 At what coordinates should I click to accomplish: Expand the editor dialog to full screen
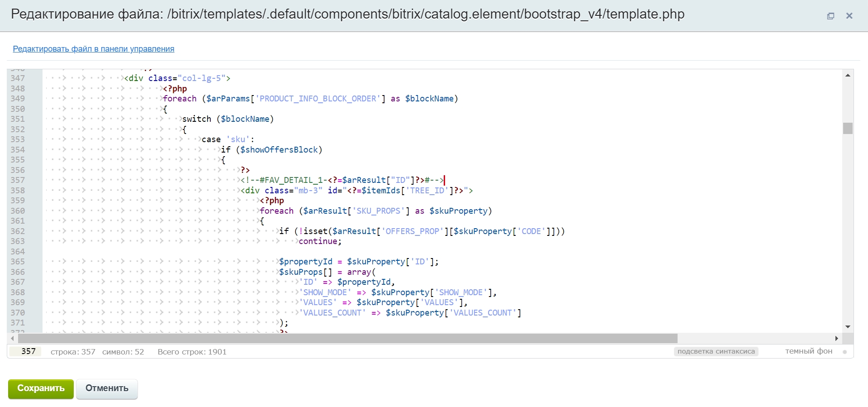(x=830, y=16)
